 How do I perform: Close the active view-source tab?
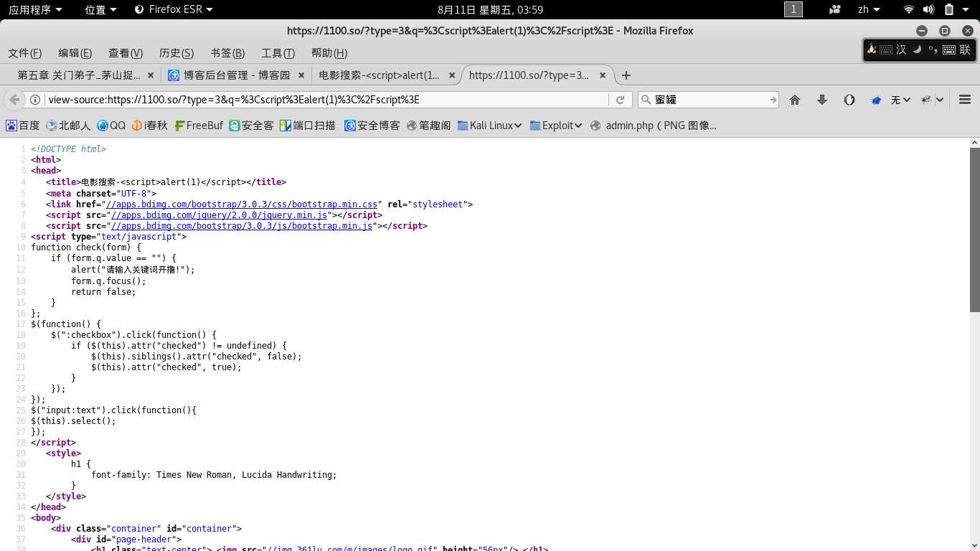[x=603, y=75]
